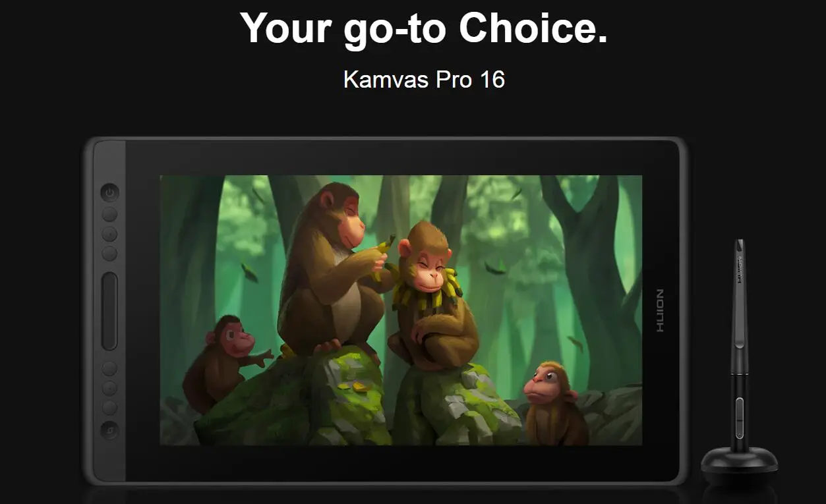Click the Kamvas Pro 16 product name

click(x=424, y=80)
